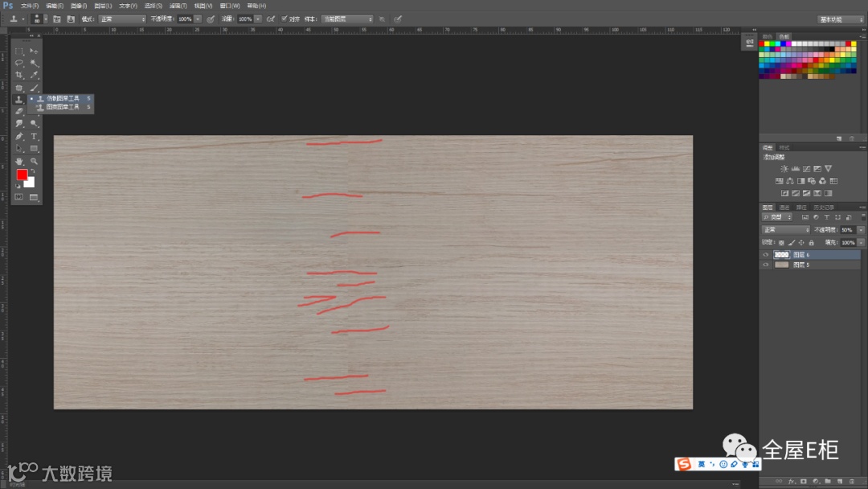868x489 pixels.
Task: Select the Healing Brush tool
Action: tap(18, 88)
